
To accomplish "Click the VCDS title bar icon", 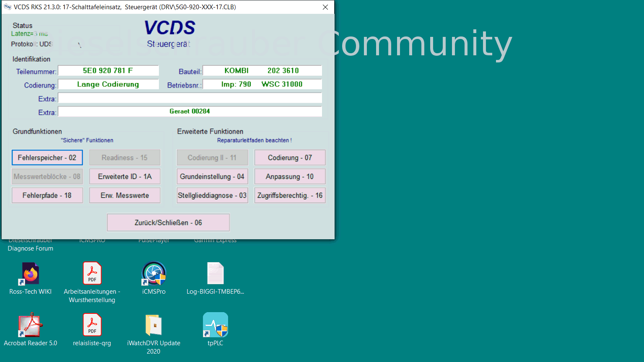I will click(8, 7).
